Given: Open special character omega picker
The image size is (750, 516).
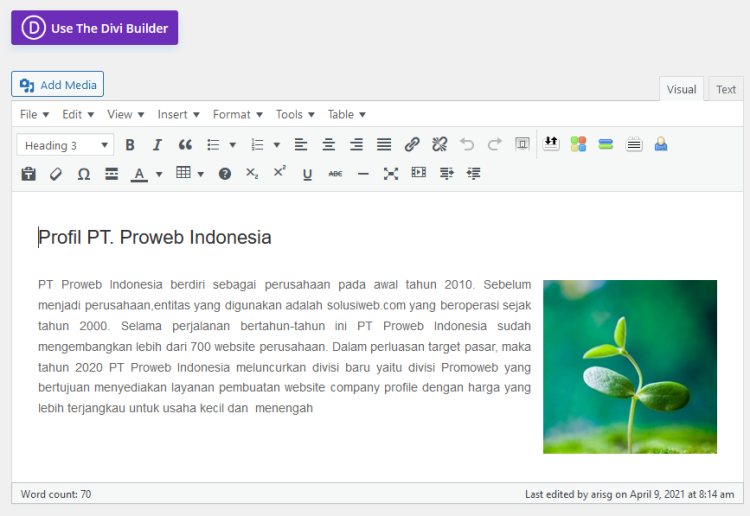Looking at the screenshot, I should tap(84, 174).
